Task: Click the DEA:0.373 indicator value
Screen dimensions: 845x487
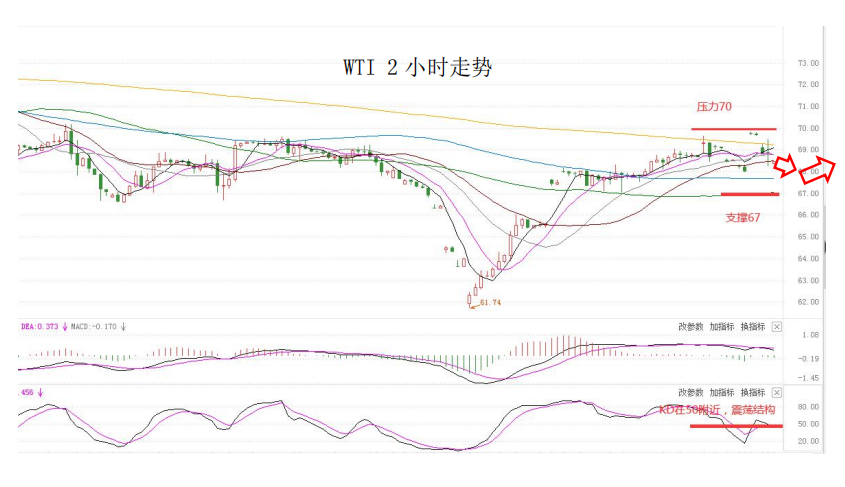Action: 39,326
